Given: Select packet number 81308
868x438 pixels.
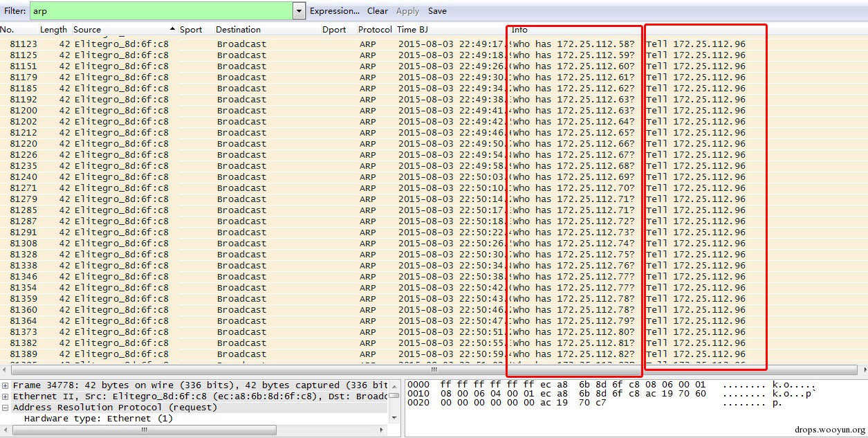Looking at the screenshot, I should [24, 244].
